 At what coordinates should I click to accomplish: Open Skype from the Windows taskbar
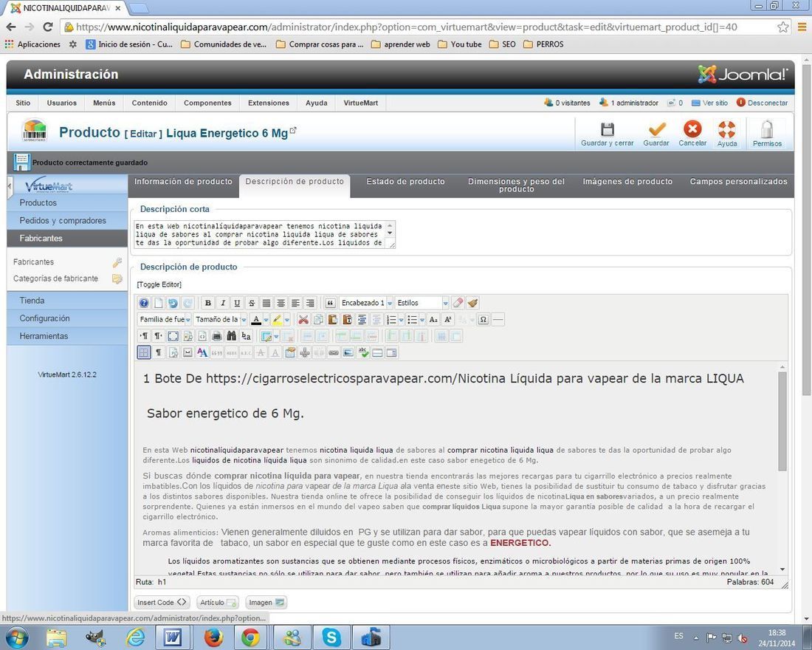click(x=331, y=637)
